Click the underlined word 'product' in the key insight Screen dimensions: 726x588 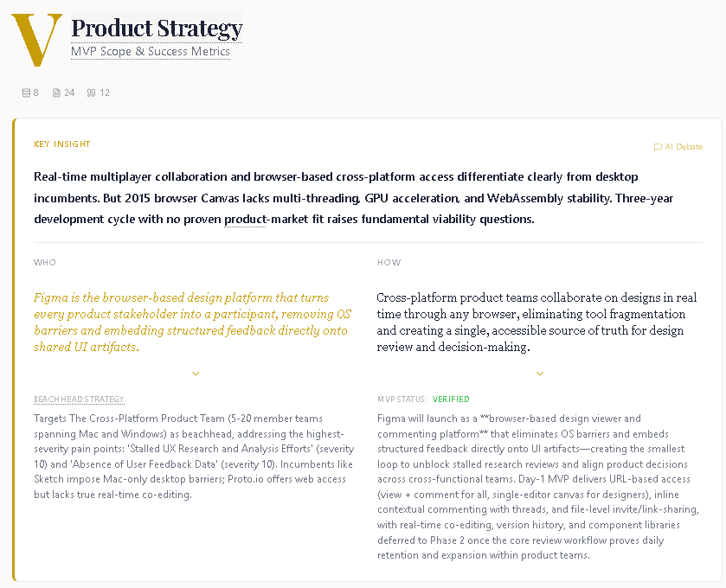tap(245, 220)
